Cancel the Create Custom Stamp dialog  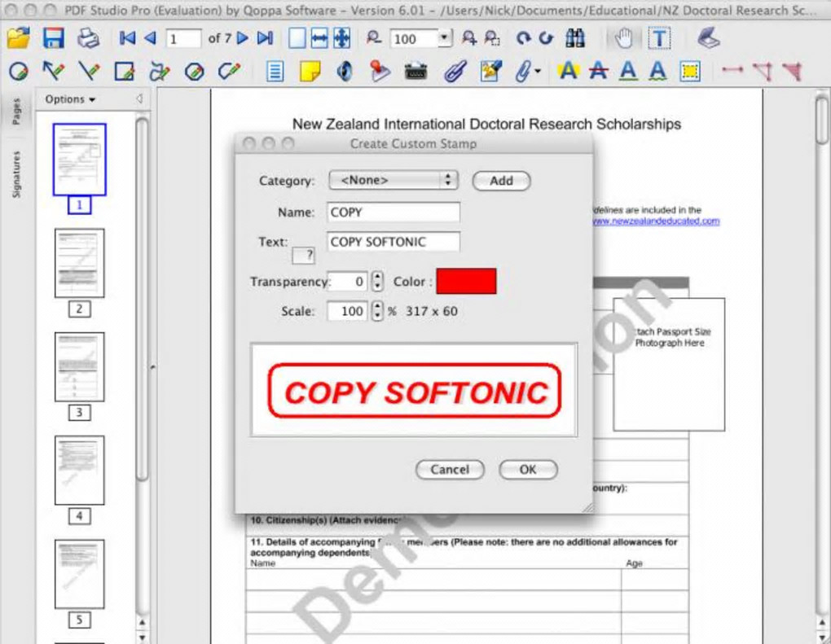450,469
